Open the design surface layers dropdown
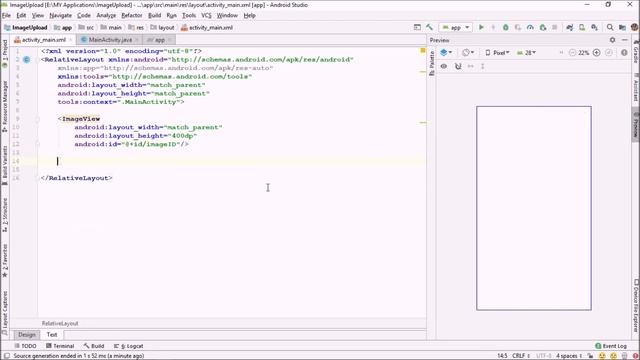Screen dimensions: 640x360 [x=446, y=53]
